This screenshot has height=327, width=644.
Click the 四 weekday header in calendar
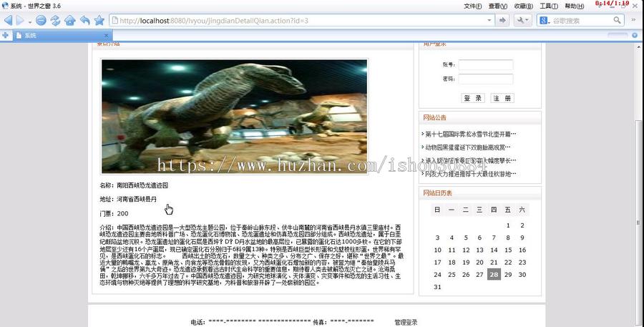coord(494,210)
